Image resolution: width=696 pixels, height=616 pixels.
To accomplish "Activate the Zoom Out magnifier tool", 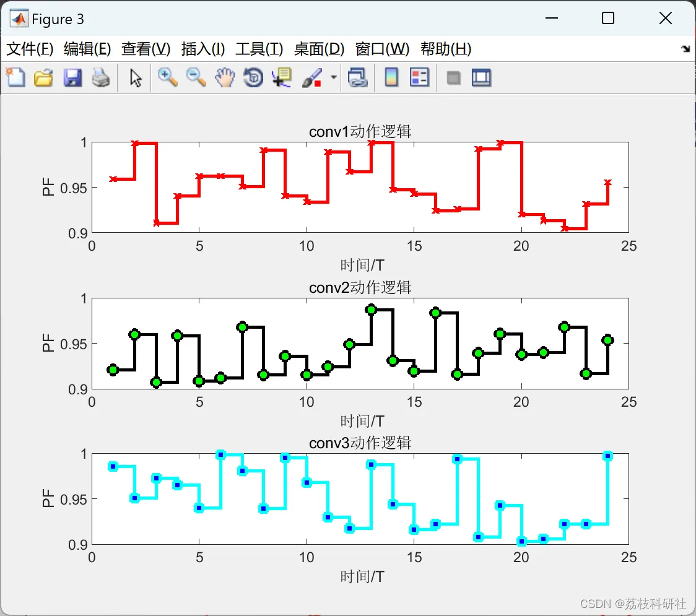I will tap(196, 77).
